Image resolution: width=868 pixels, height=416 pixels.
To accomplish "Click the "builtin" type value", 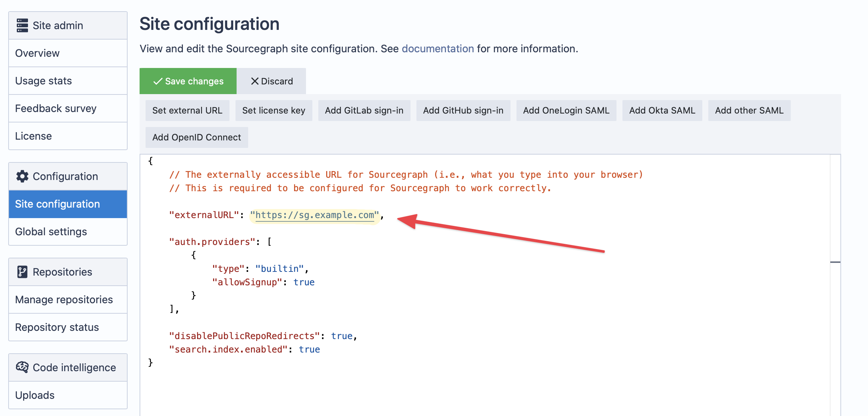I will (280, 269).
